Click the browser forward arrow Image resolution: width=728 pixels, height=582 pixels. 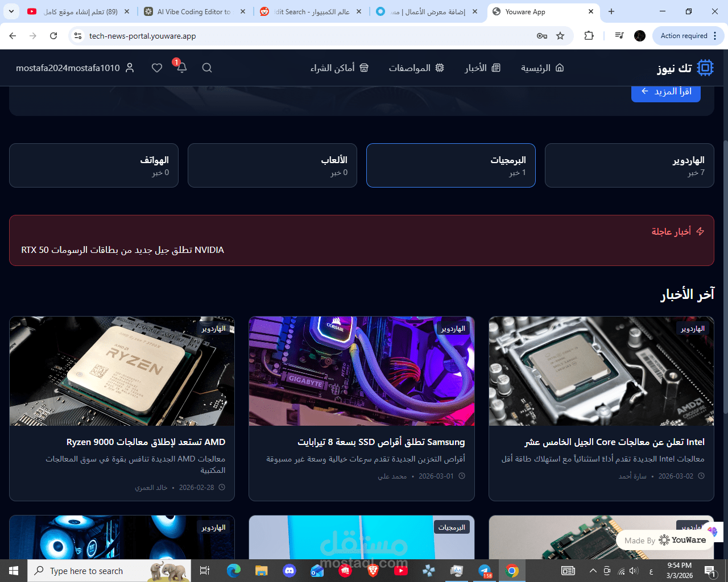point(33,36)
